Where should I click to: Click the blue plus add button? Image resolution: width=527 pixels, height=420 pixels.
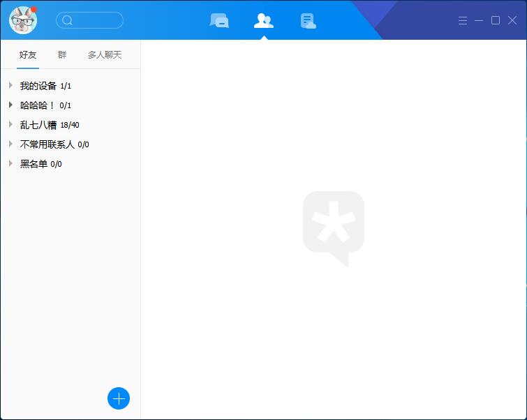point(119,398)
